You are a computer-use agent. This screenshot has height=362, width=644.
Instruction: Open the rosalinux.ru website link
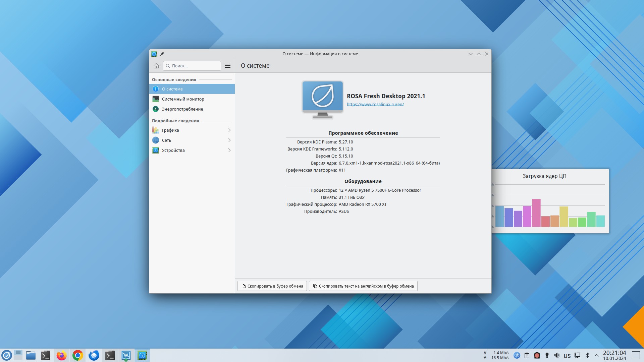point(375,104)
